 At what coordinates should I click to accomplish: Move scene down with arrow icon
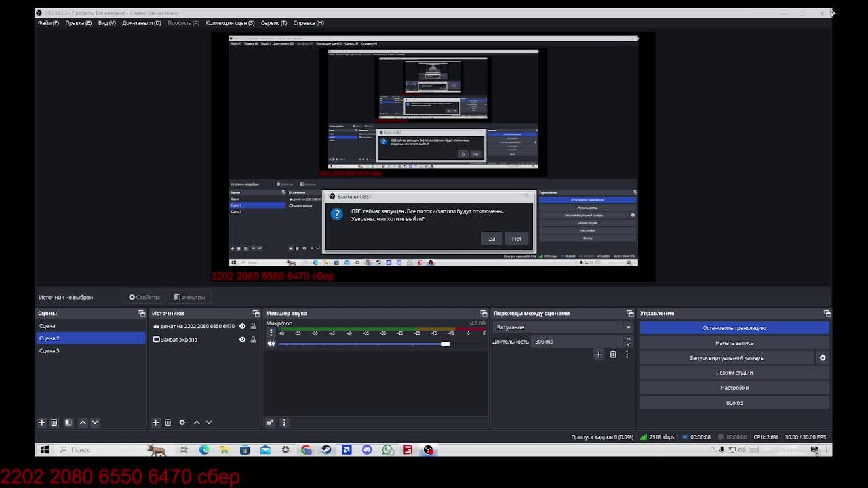pyautogui.click(x=95, y=422)
